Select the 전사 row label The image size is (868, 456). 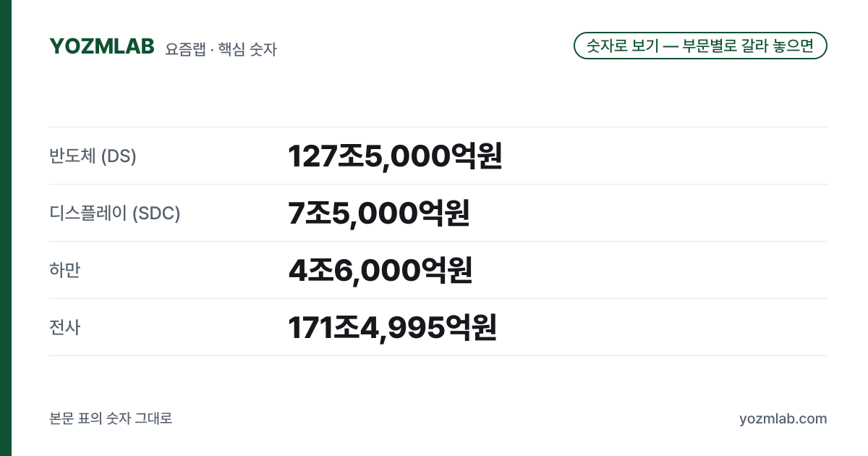point(64,327)
